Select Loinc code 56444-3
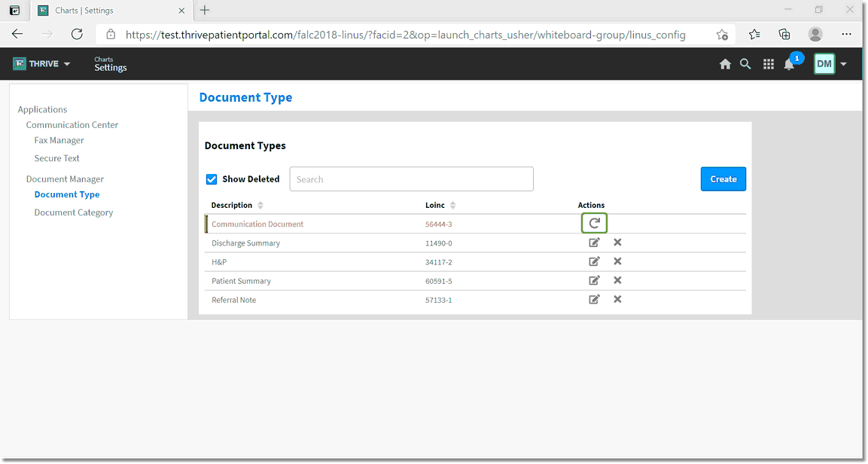This screenshot has width=868, height=464. [x=438, y=224]
